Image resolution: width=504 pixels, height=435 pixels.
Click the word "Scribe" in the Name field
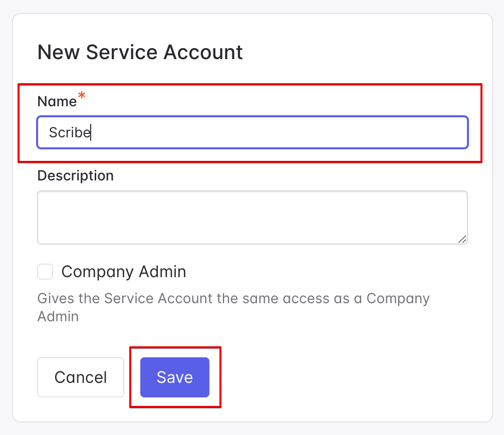click(x=70, y=133)
